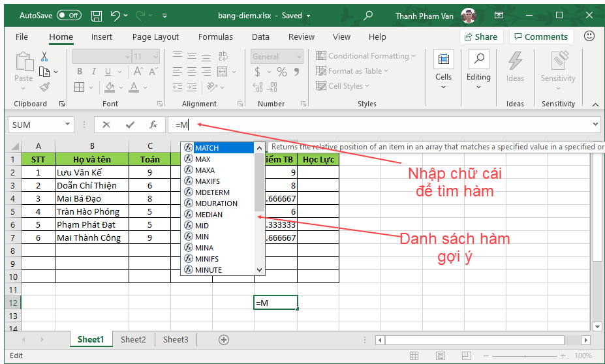The image size is (605, 364).
Task: Toggle Italic formatting
Action: (x=94, y=72)
